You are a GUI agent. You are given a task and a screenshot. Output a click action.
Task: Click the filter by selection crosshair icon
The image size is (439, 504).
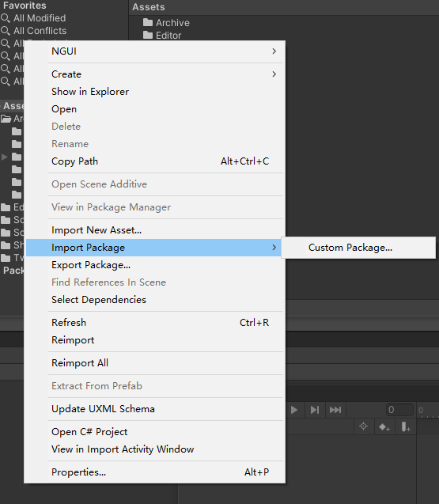[364, 426]
